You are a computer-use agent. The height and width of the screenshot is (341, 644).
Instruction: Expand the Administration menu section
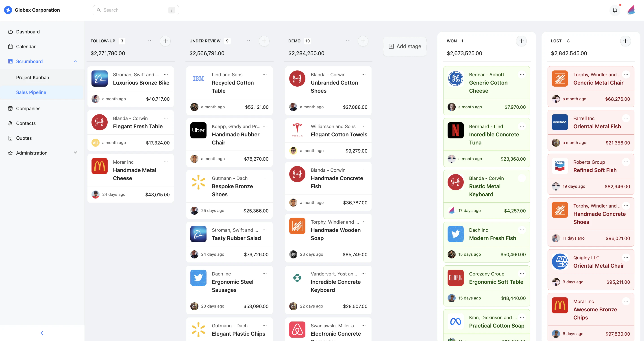[x=75, y=153]
